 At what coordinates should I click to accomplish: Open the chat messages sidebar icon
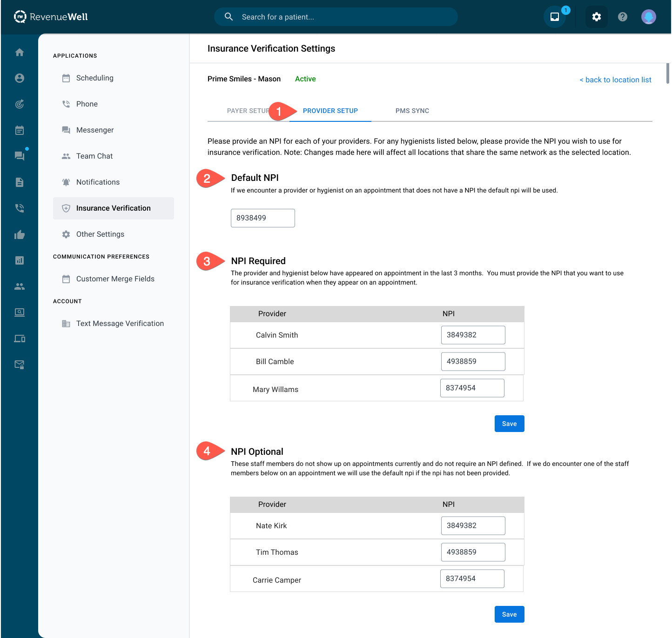click(20, 156)
